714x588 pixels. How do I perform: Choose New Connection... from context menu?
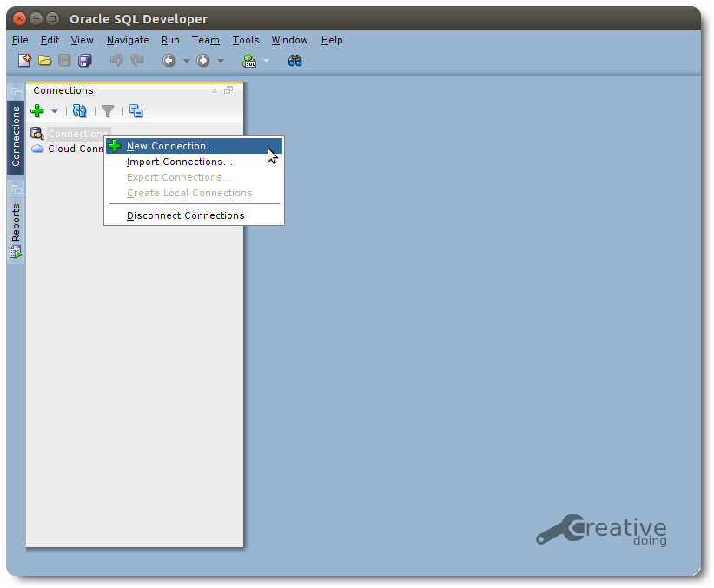(194, 146)
